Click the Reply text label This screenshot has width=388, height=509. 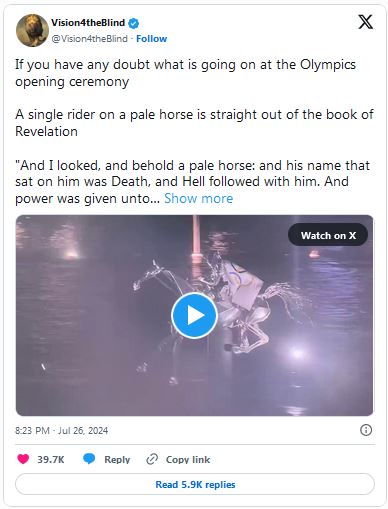coord(117,459)
